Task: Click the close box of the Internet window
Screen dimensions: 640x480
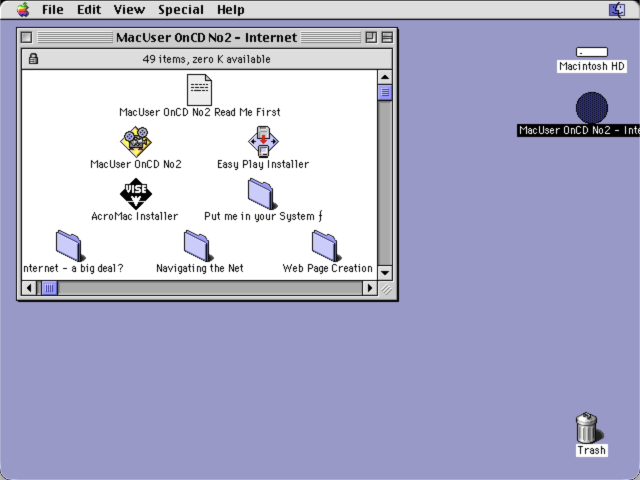Action: click(27, 37)
